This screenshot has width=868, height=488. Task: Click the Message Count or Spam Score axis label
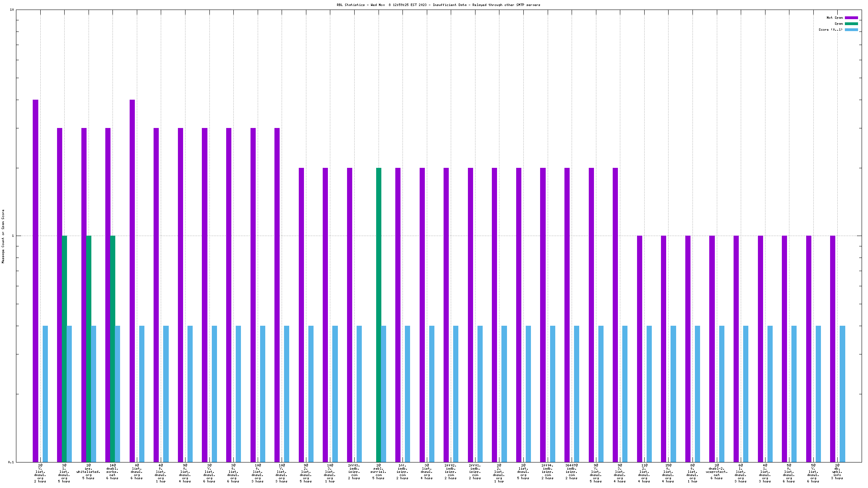coord(3,236)
